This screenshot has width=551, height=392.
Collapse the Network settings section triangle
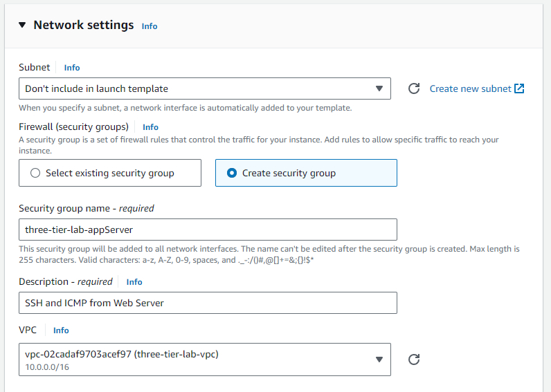22,25
